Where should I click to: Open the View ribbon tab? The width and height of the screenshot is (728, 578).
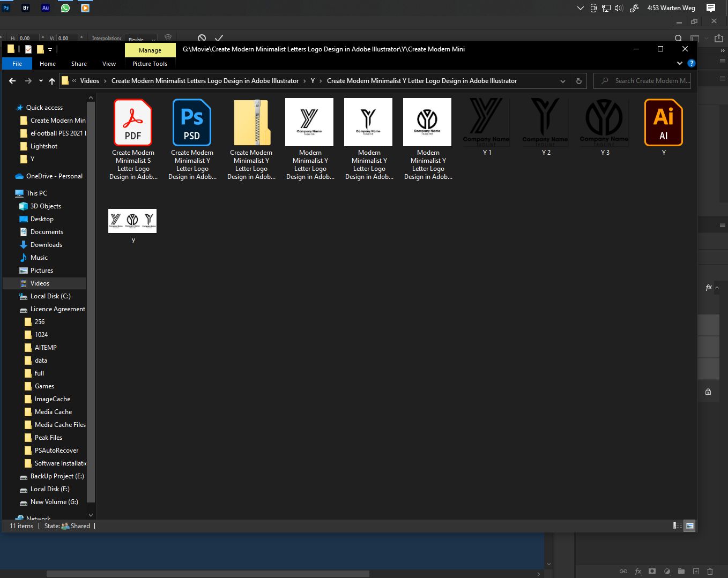pos(109,64)
